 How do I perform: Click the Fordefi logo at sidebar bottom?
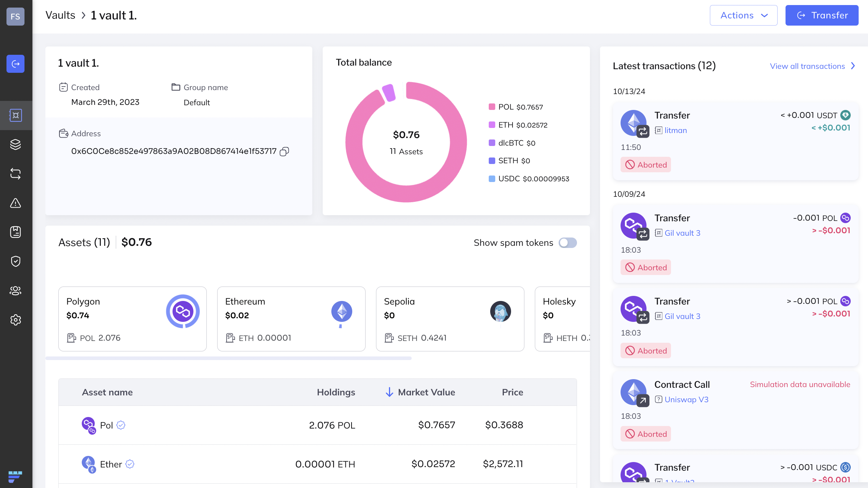pyautogui.click(x=15, y=476)
